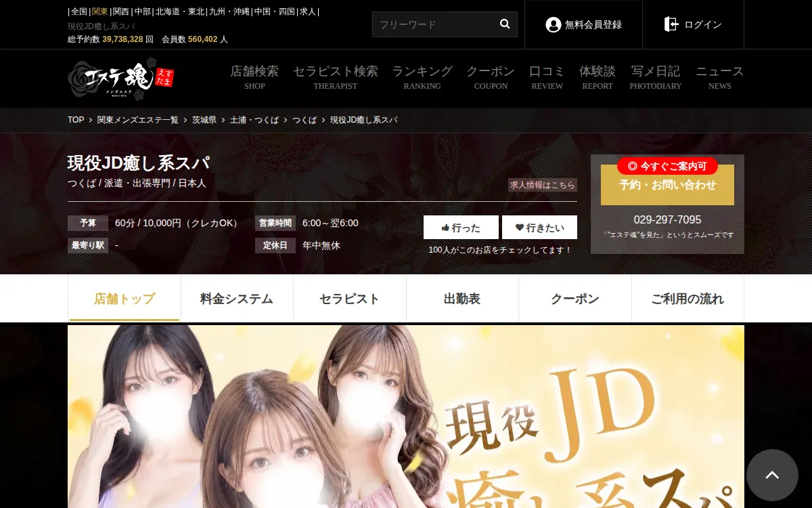Image resolution: width=812 pixels, height=508 pixels.
Task: Click the 行きたい heart button
Action: (539, 228)
